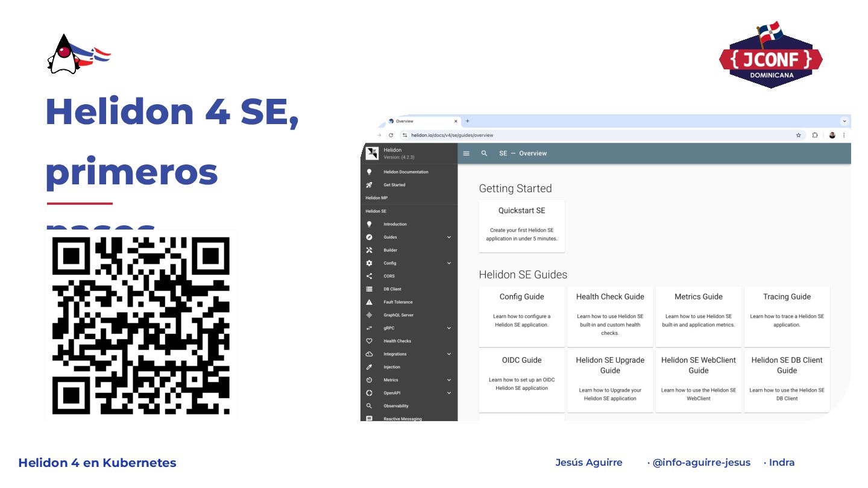Click the message icon beside Reactive Messaging
Image resolution: width=868 pixels, height=488 pixels.
point(370,418)
